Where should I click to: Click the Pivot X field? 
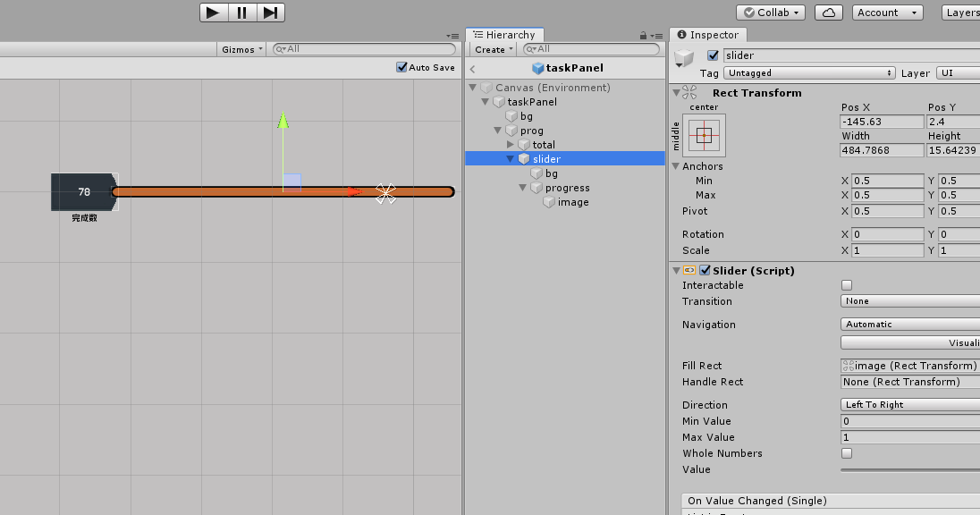[888, 211]
